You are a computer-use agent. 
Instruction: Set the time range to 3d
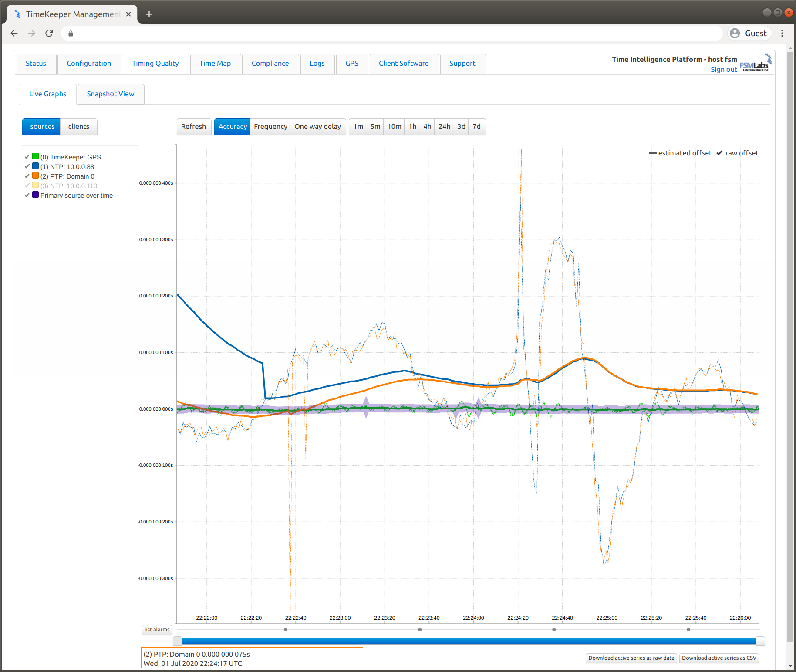(x=461, y=127)
